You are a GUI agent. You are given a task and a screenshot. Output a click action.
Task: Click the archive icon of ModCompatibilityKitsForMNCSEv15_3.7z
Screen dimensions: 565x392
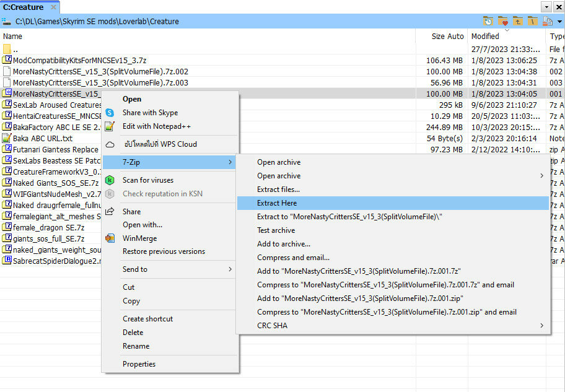click(x=6, y=60)
